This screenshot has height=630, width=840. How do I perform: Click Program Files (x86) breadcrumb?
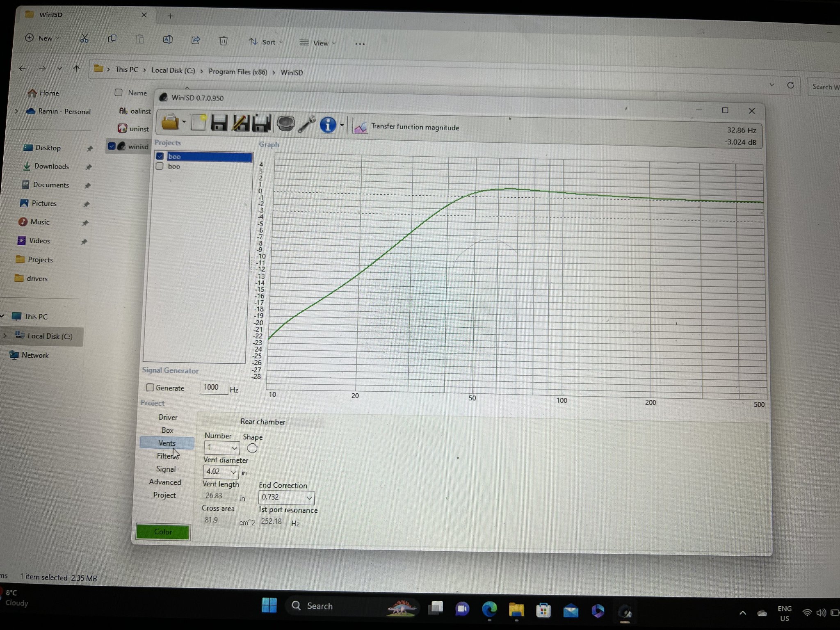tap(237, 72)
